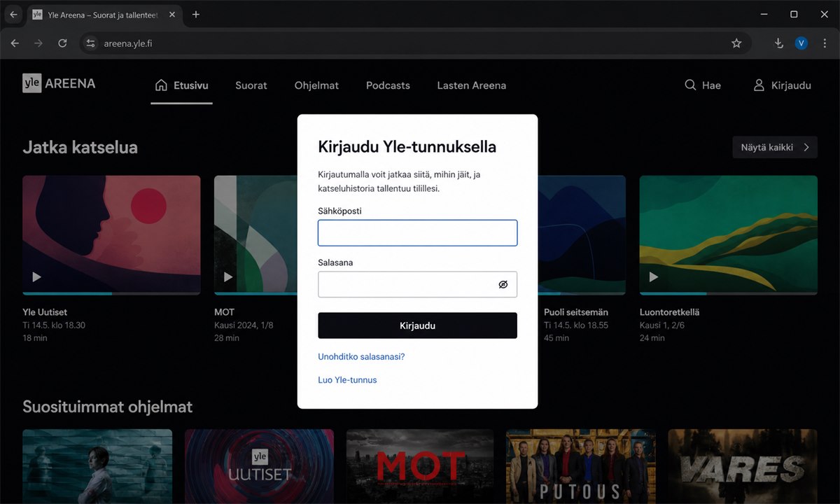Go to the Ohjelmat section
The width and height of the screenshot is (840, 504).
click(x=316, y=85)
